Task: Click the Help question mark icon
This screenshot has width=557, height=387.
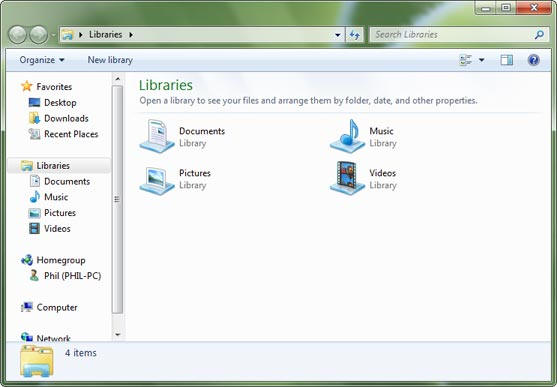Action: 534,60
